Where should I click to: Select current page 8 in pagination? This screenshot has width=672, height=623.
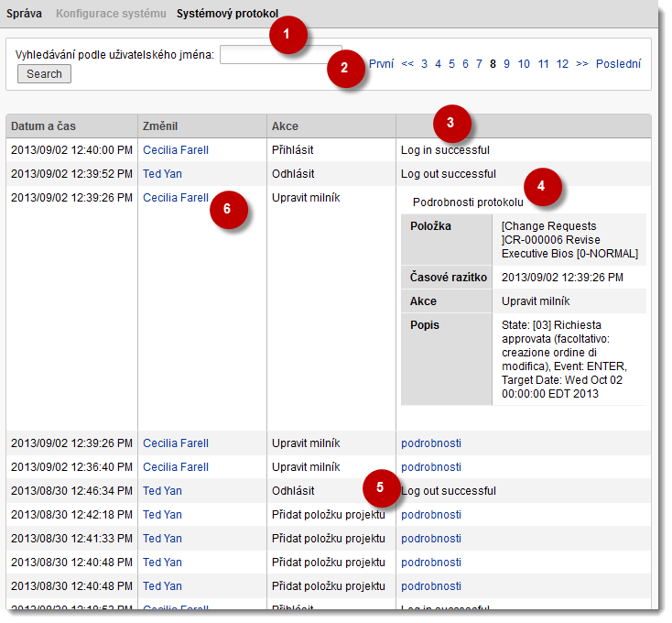click(493, 64)
